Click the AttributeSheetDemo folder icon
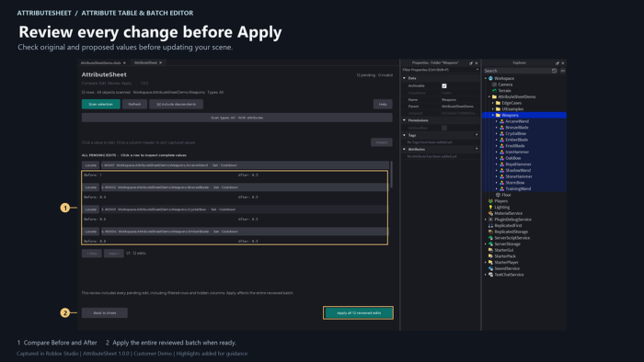The width and height of the screenshot is (644, 362). (x=495, y=96)
